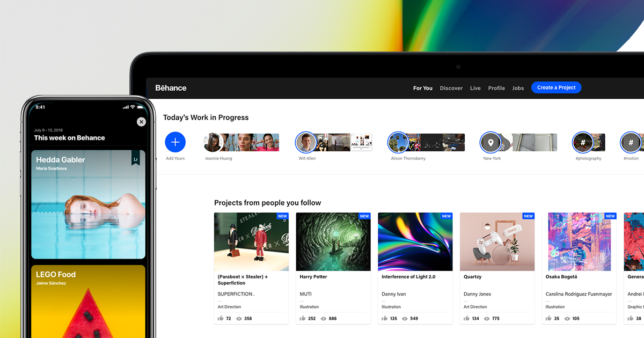This screenshot has width=644, height=338.
Task: Click "Art Direction" under SUPERFICTION
Action: pyautogui.click(x=229, y=307)
